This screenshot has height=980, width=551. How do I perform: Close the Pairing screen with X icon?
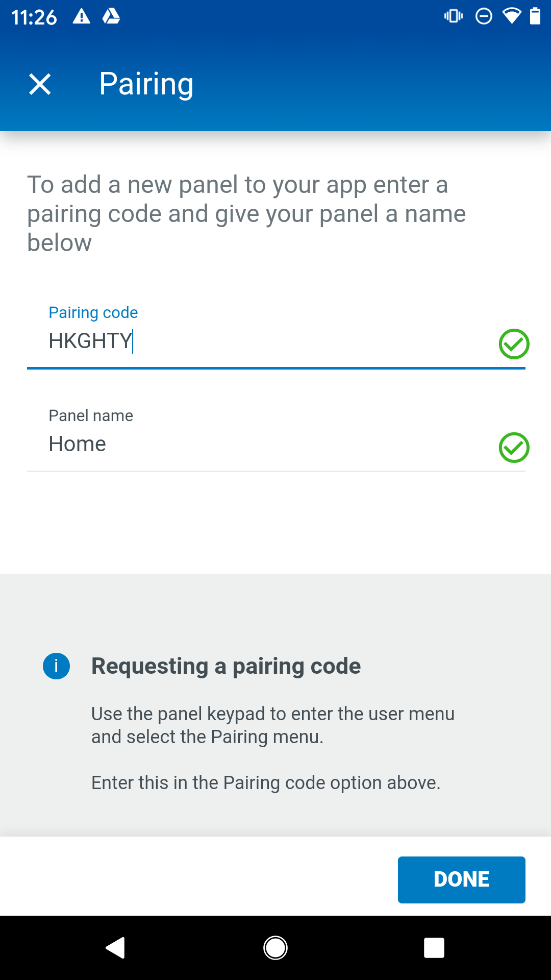tap(40, 84)
